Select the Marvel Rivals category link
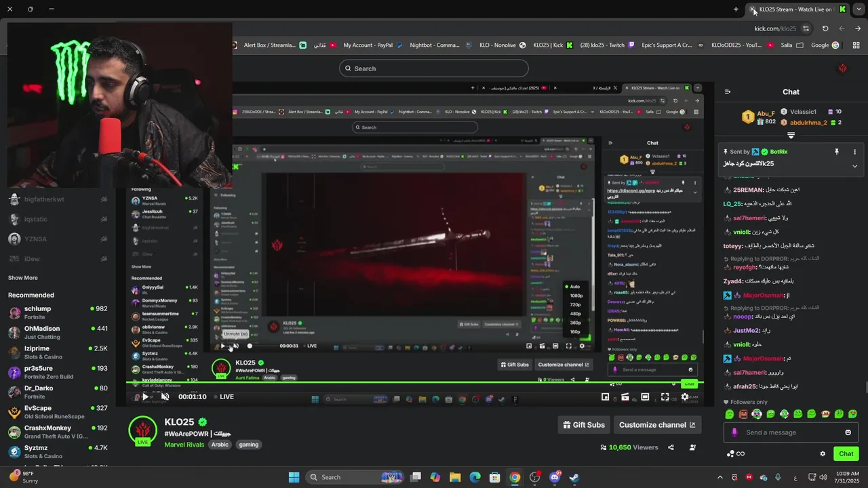 click(184, 445)
